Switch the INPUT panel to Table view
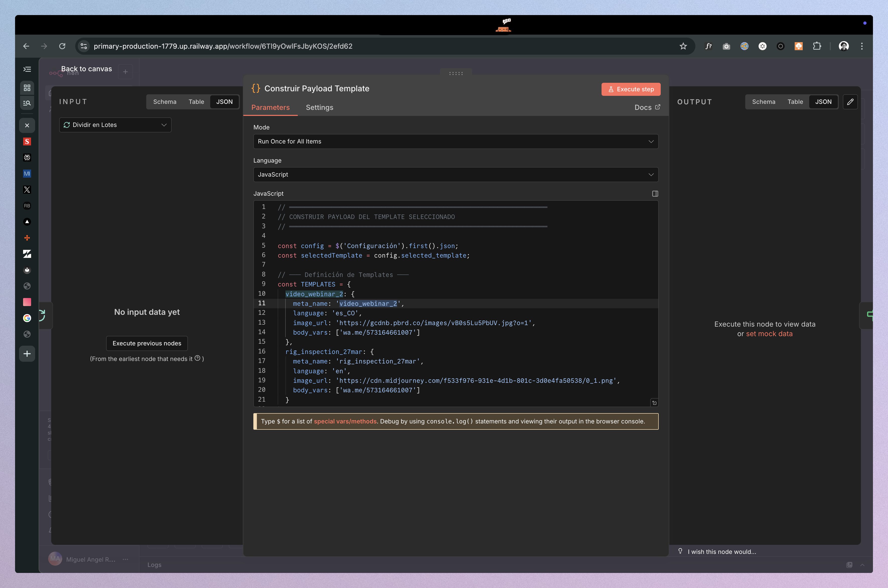Image resolution: width=888 pixels, height=588 pixels. (x=196, y=102)
